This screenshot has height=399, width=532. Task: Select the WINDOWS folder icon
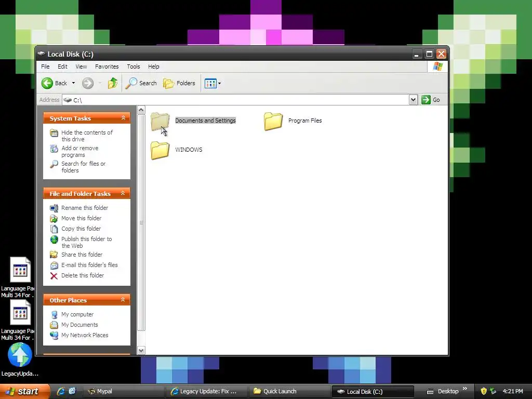[160, 150]
